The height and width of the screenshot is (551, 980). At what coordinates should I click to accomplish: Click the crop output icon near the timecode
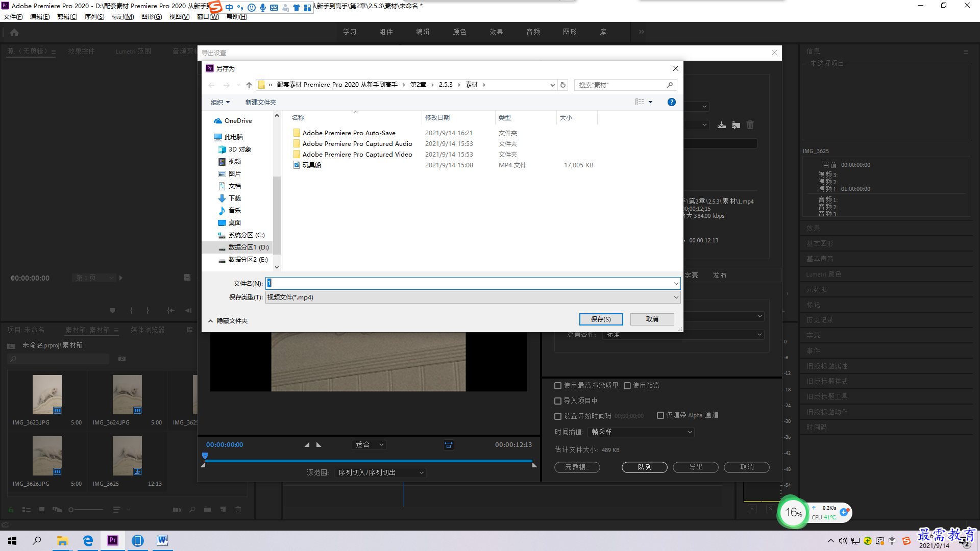coord(449,445)
